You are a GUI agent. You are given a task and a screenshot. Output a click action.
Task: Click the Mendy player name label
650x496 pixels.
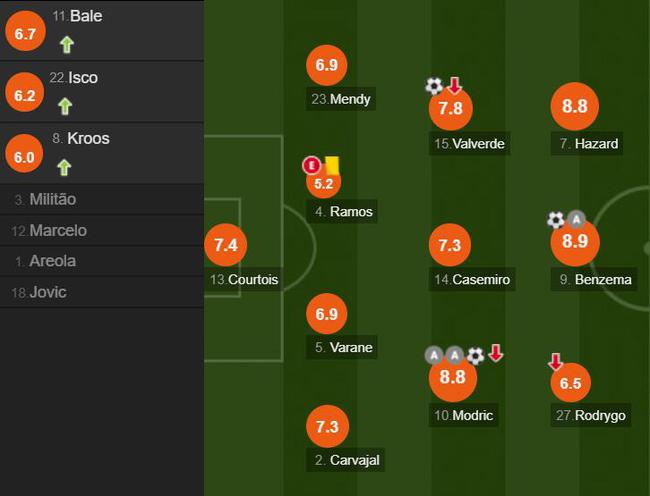341,99
